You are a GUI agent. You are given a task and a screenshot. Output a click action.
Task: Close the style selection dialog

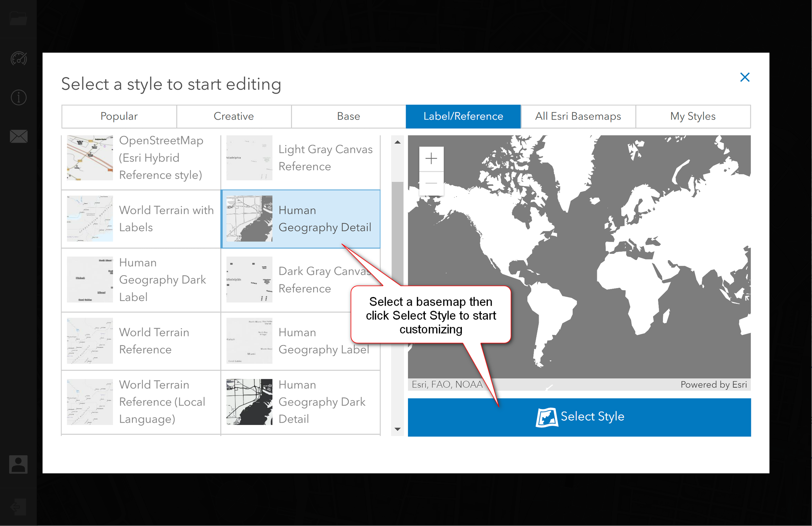[745, 77]
